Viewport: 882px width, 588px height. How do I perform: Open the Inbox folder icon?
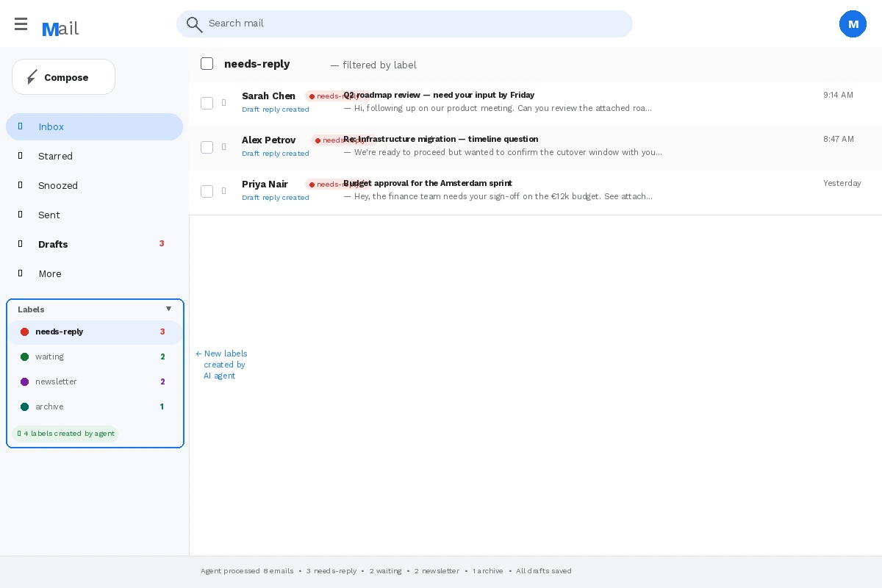pyautogui.click(x=20, y=126)
